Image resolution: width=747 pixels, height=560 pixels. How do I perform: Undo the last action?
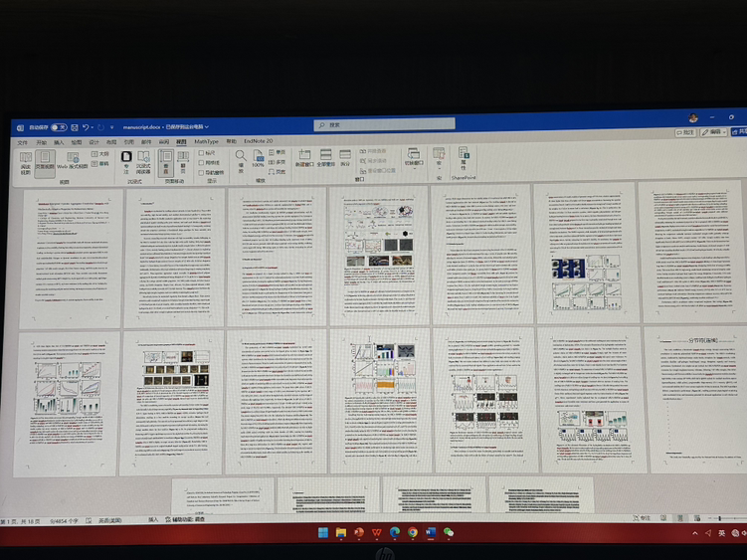tap(86, 127)
